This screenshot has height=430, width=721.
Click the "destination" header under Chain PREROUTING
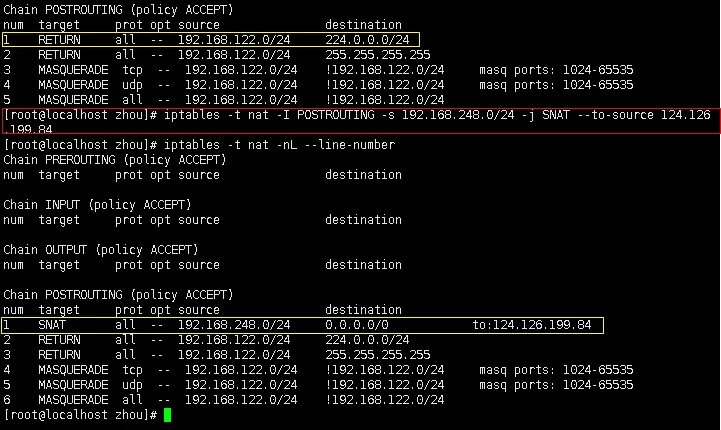pyautogui.click(x=364, y=175)
